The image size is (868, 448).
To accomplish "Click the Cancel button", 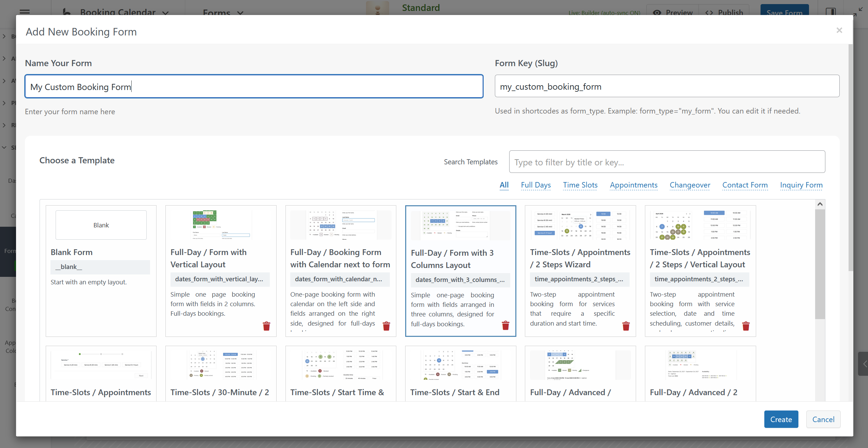I will click(x=823, y=419).
